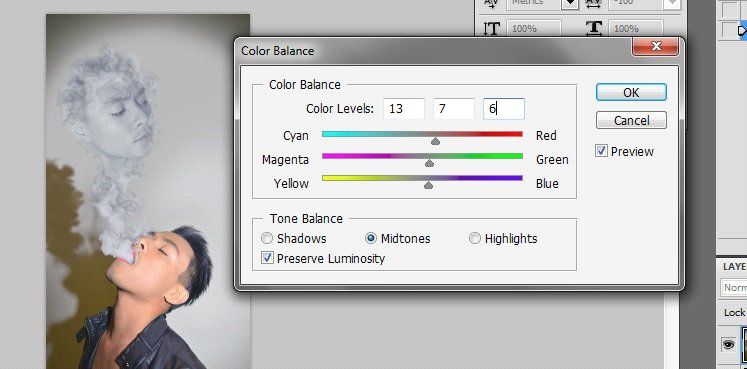The image size is (747, 369).
Task: Click the tracking icon beside the -100 field
Action: (x=594, y=3)
